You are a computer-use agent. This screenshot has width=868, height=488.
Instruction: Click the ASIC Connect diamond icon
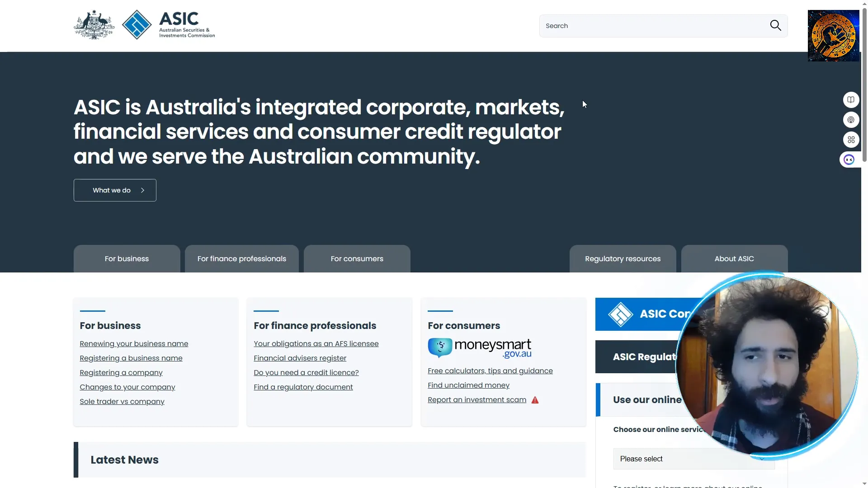(620, 314)
